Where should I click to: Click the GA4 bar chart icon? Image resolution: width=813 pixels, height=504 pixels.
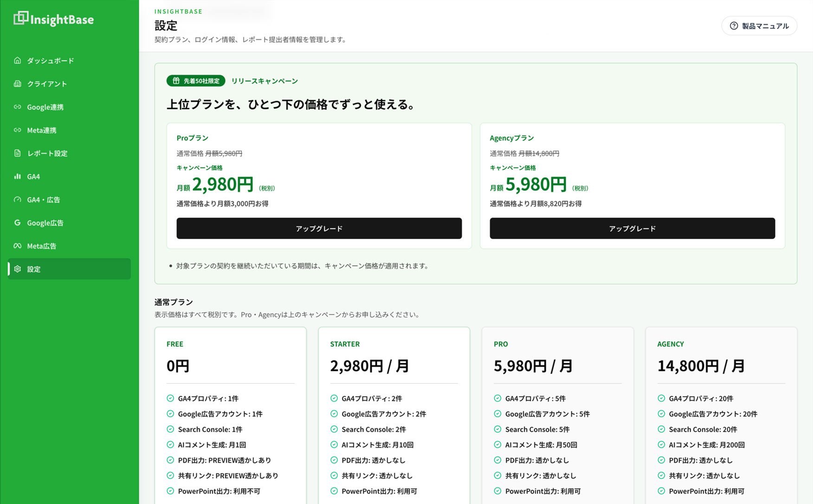[x=17, y=176]
